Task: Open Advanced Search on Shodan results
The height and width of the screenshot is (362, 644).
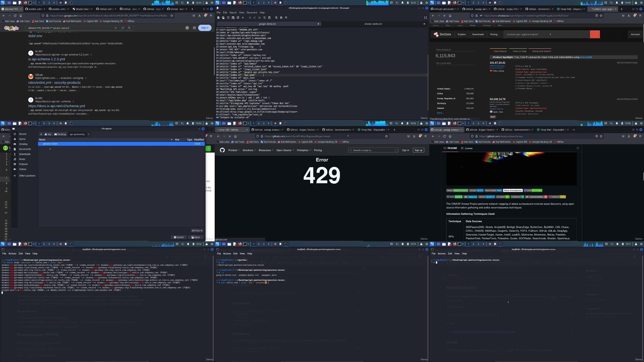Action: [541, 51]
